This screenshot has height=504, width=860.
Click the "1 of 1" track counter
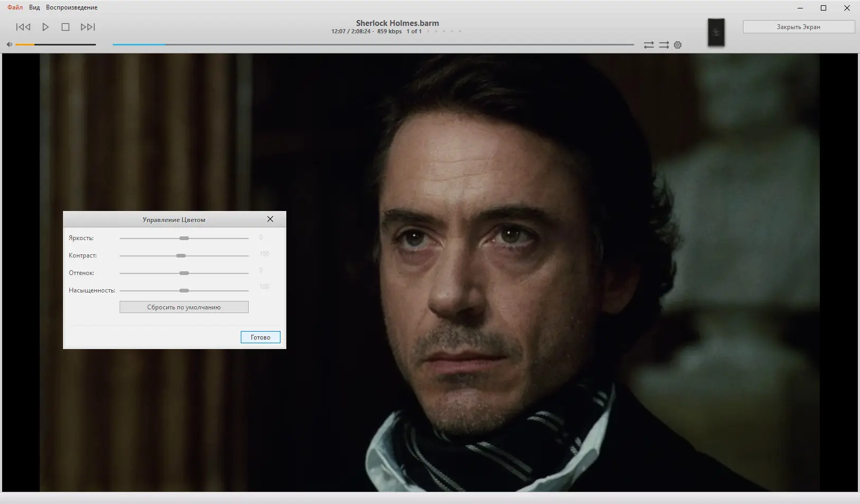pos(414,32)
